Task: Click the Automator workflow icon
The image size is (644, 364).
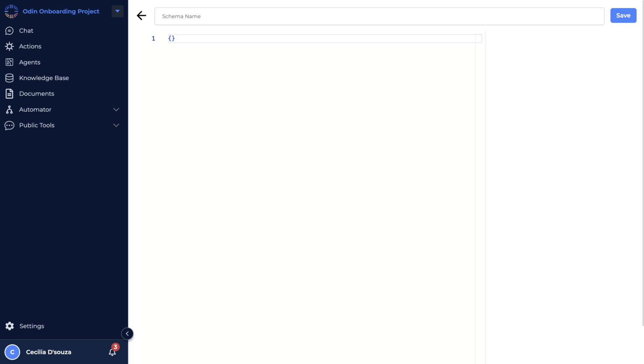Action: click(9, 110)
